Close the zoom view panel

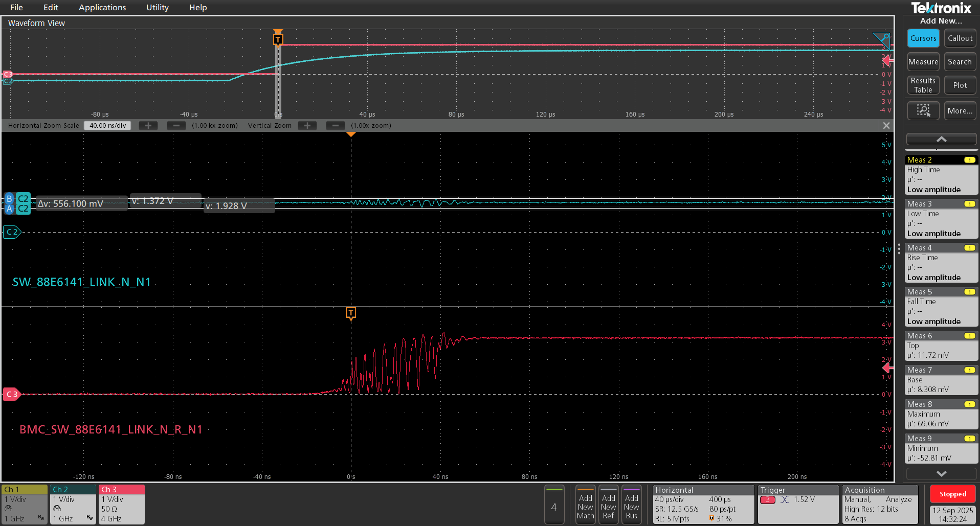[886, 126]
